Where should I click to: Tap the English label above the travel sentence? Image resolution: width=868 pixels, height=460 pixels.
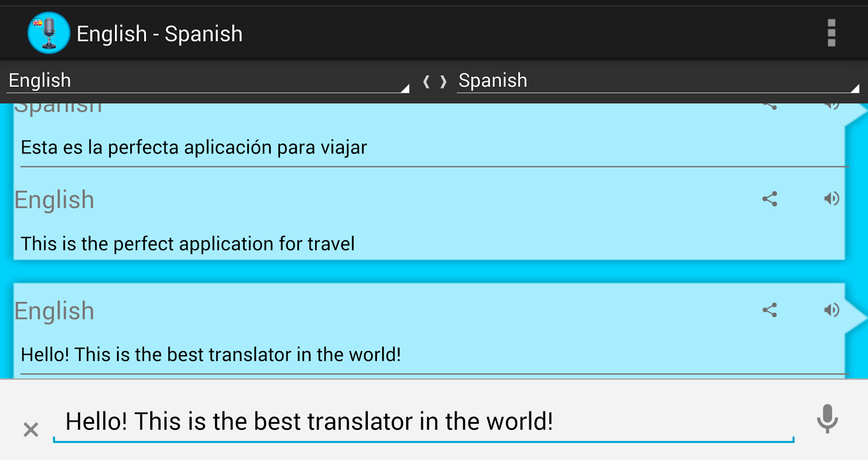click(54, 200)
